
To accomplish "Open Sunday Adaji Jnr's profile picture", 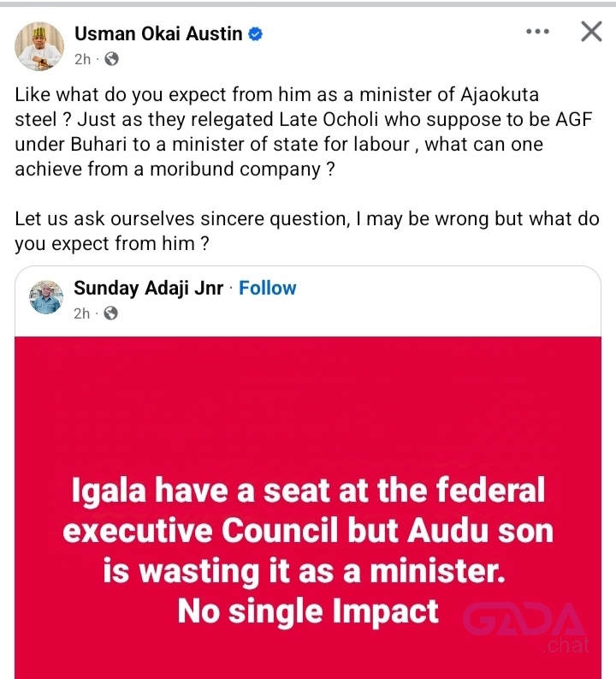I will click(46, 297).
